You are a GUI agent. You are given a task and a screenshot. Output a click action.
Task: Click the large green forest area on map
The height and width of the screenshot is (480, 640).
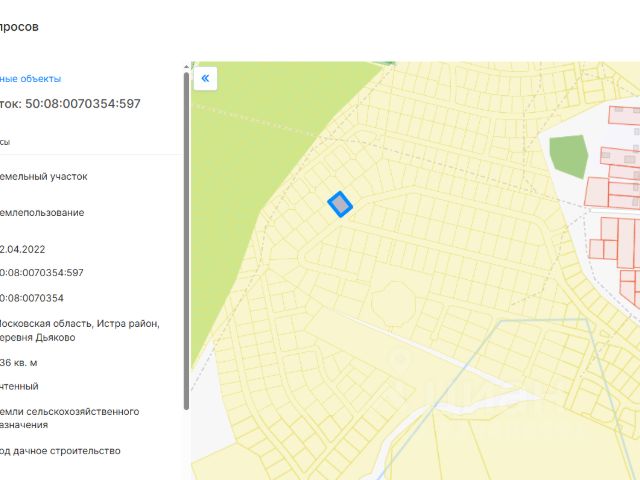click(x=260, y=180)
